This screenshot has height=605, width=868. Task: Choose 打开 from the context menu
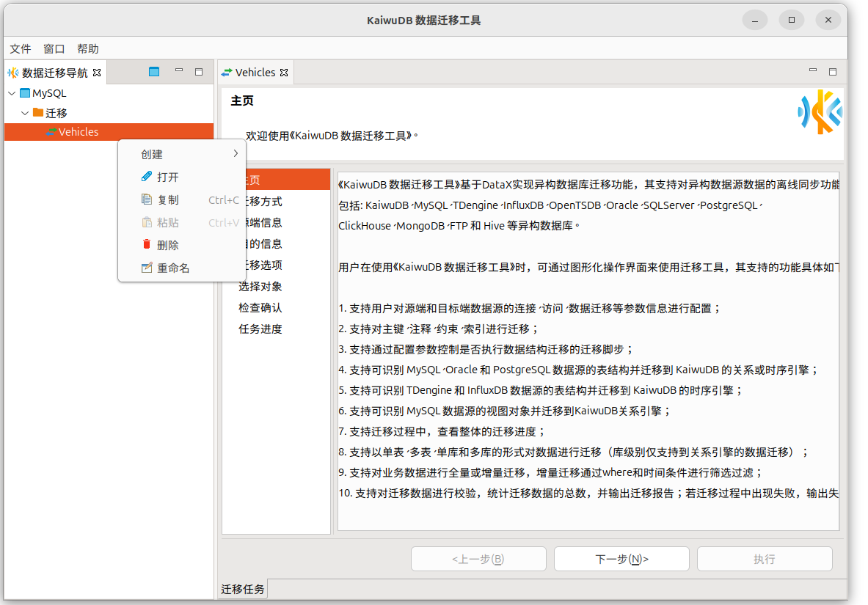[167, 177]
